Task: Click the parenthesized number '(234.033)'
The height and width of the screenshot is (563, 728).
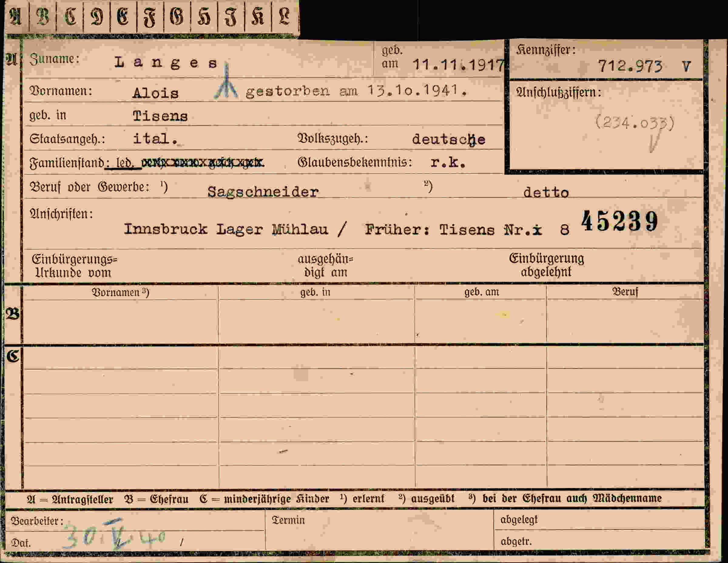Action: pyautogui.click(x=635, y=123)
